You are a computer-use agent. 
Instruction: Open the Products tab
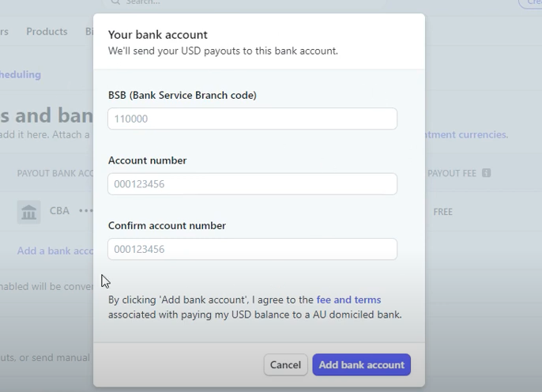[47, 32]
